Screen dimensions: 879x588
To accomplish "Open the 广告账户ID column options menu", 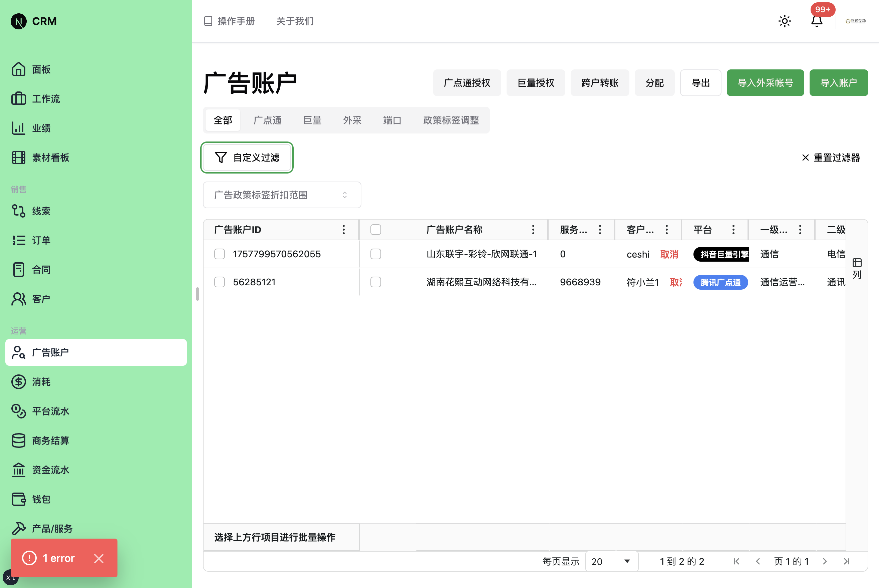I will point(343,230).
